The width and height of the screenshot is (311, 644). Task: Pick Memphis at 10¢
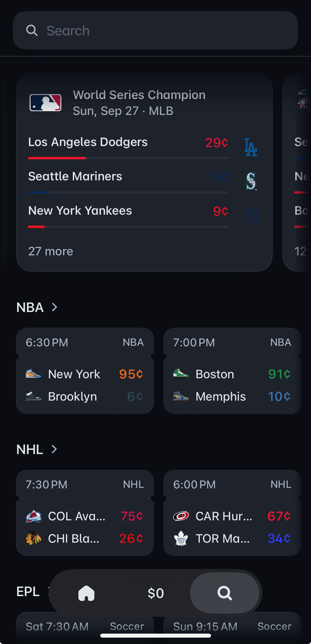(x=279, y=397)
